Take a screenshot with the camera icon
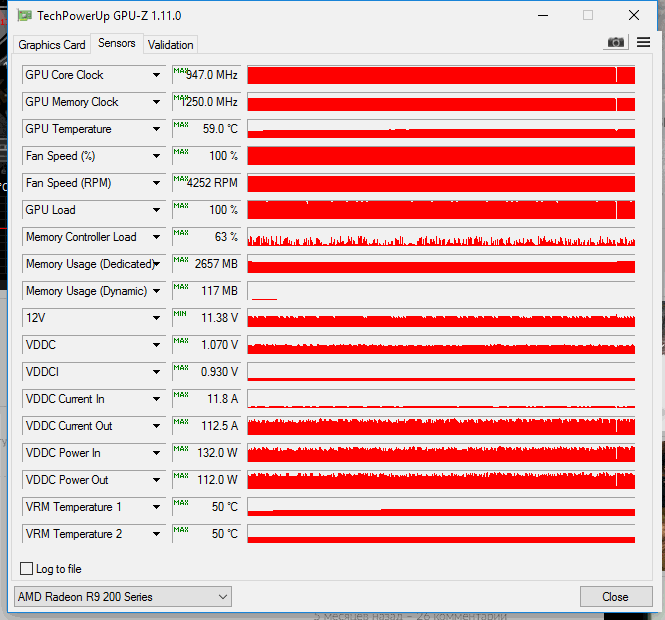Image resolution: width=665 pixels, height=620 pixels. pyautogui.click(x=615, y=42)
